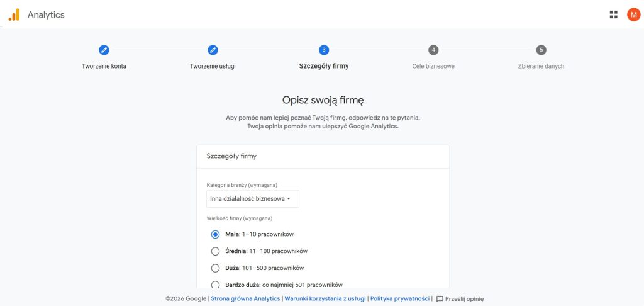Select the Średnia 11–100 pracowników option

pyautogui.click(x=215, y=251)
